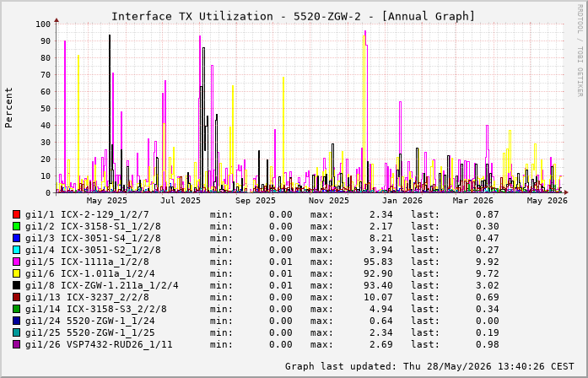Screen dimensions: 588x378
Task: Click the 100 y-axis tick label
Action: (x=43, y=24)
